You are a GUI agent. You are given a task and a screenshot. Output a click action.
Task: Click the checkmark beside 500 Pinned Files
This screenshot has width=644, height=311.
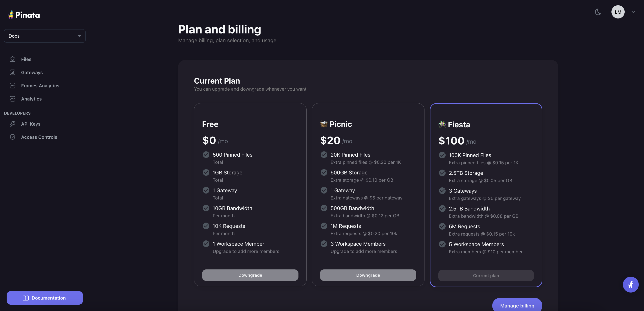[206, 154]
